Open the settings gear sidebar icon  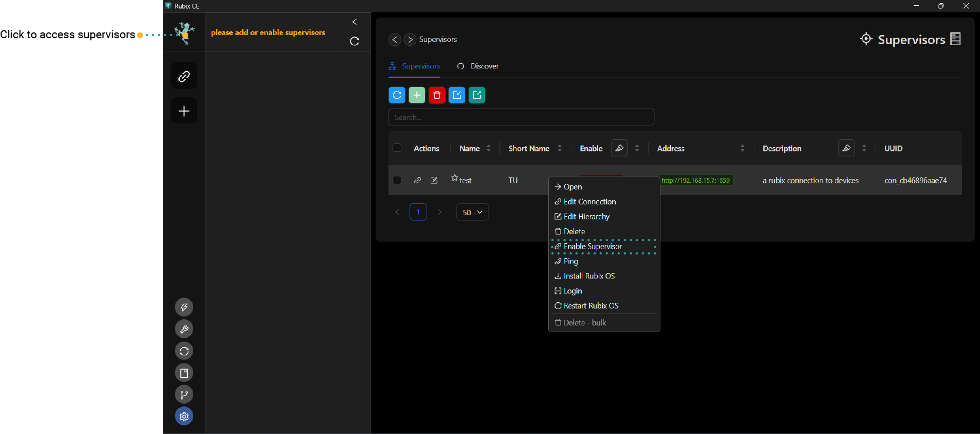184,416
